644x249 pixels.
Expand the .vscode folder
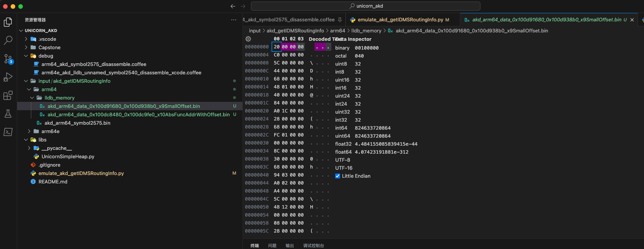coord(26,39)
